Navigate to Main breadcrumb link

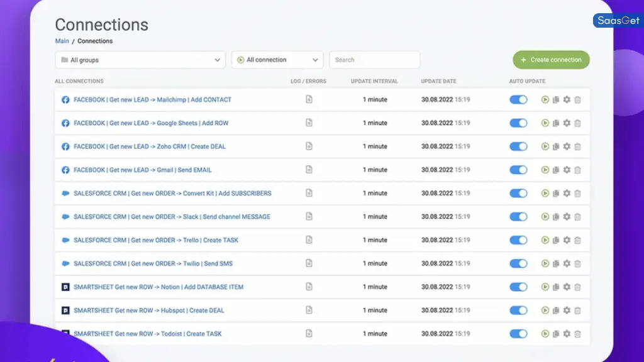tap(62, 40)
